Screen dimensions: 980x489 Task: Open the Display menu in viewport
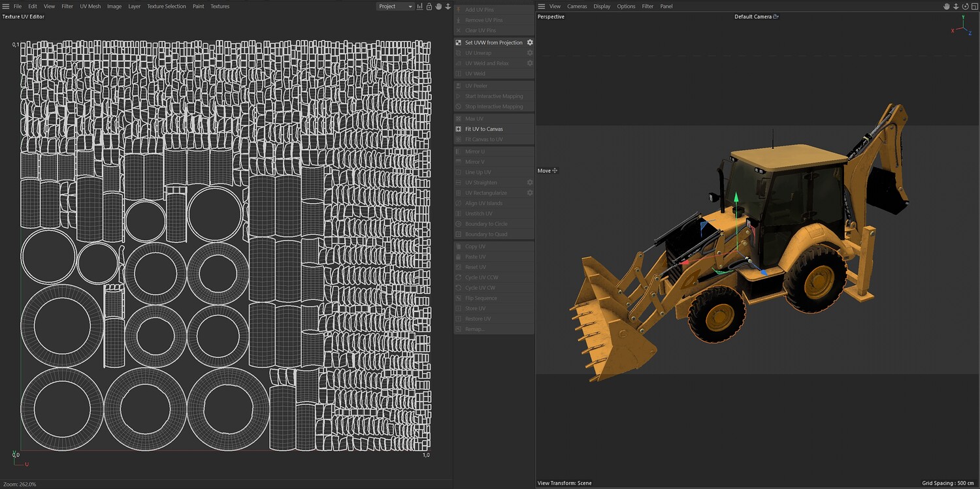tap(602, 7)
